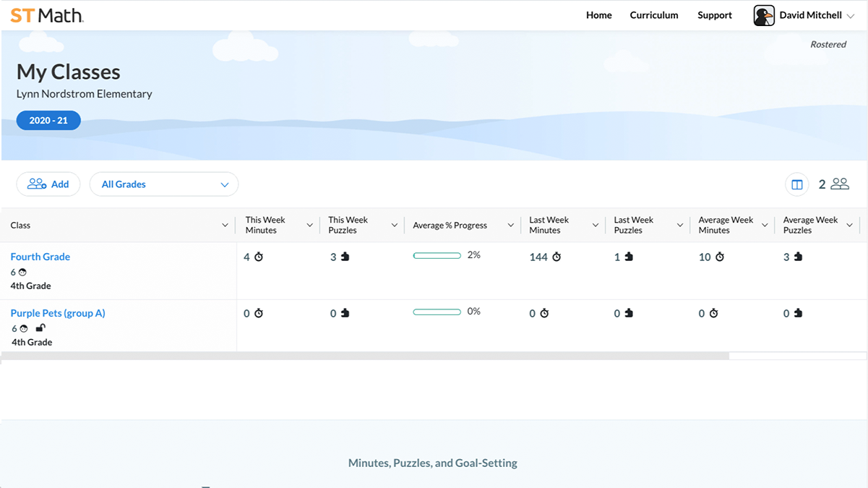Click the Rostered label
868x488 pixels.
828,44
